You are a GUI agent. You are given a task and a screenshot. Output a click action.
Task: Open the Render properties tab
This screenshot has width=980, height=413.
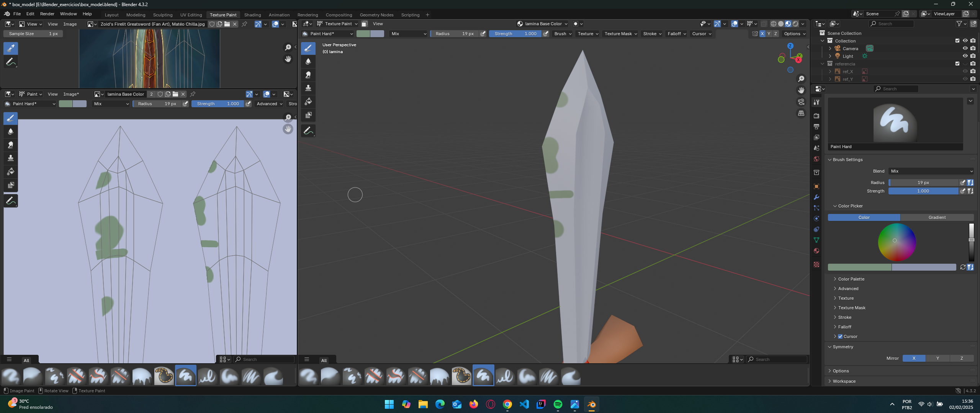tap(816, 116)
